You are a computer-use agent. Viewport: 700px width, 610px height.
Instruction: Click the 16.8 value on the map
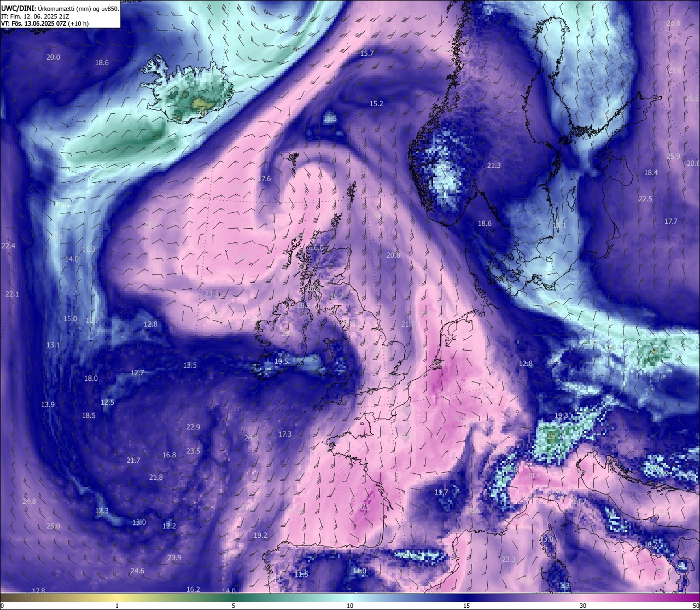170,455
